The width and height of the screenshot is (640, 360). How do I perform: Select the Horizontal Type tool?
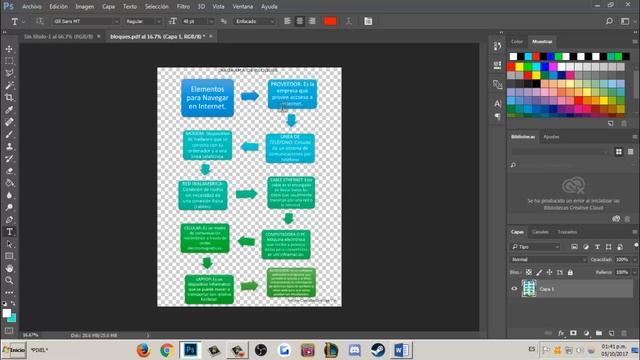9,232
